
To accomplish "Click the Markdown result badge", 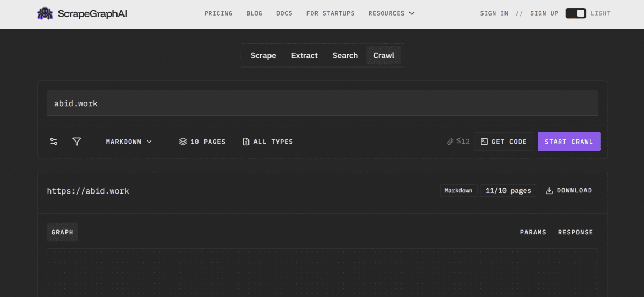I will coord(458,190).
